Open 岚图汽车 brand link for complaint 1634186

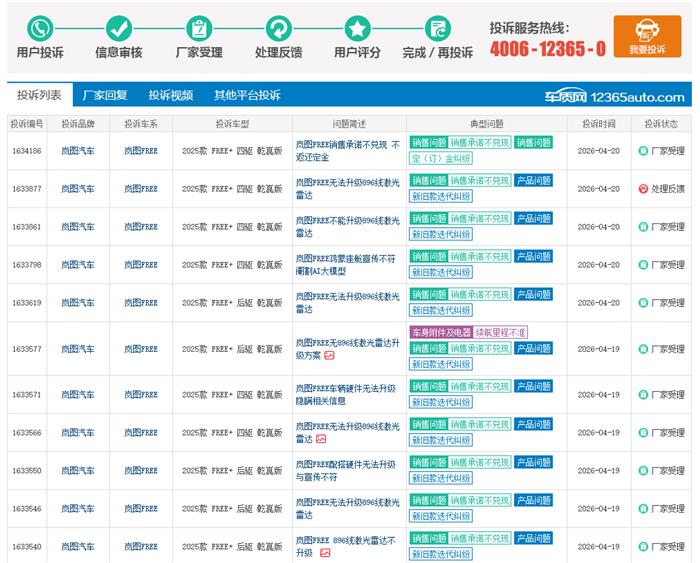click(x=77, y=151)
